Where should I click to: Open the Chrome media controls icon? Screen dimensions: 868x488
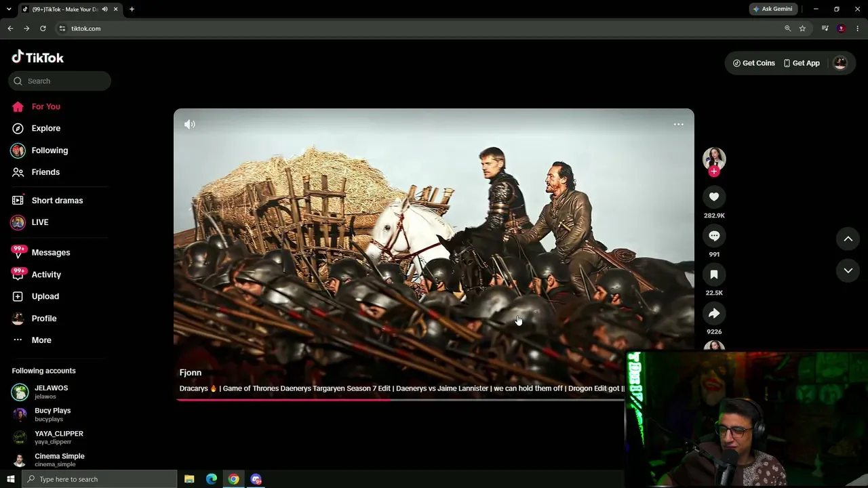click(825, 28)
